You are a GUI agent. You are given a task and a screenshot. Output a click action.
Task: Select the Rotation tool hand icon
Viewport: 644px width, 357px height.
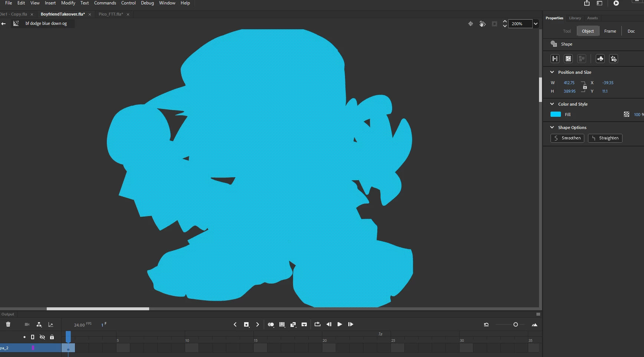[482, 24]
